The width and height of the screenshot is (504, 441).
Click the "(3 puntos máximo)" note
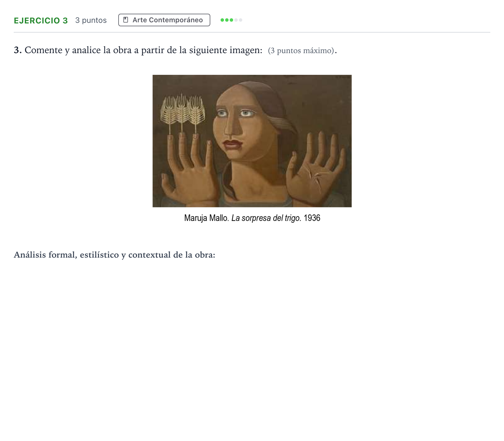[x=301, y=51]
